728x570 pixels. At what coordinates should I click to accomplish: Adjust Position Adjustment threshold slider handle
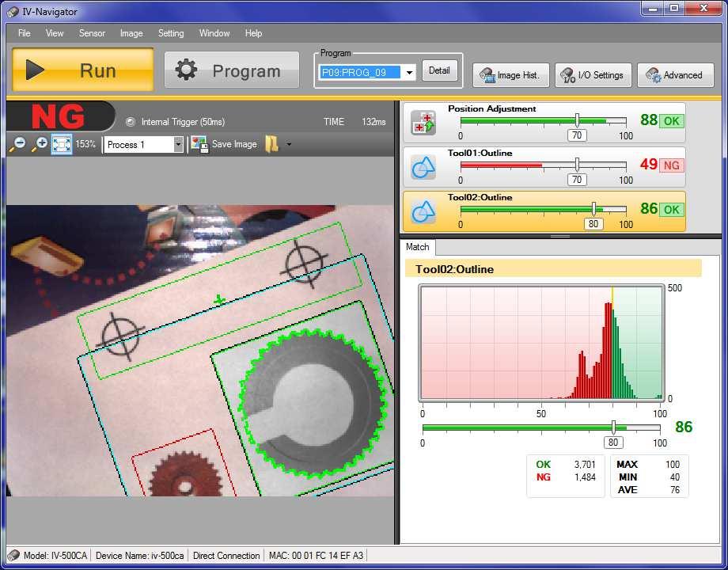click(577, 120)
